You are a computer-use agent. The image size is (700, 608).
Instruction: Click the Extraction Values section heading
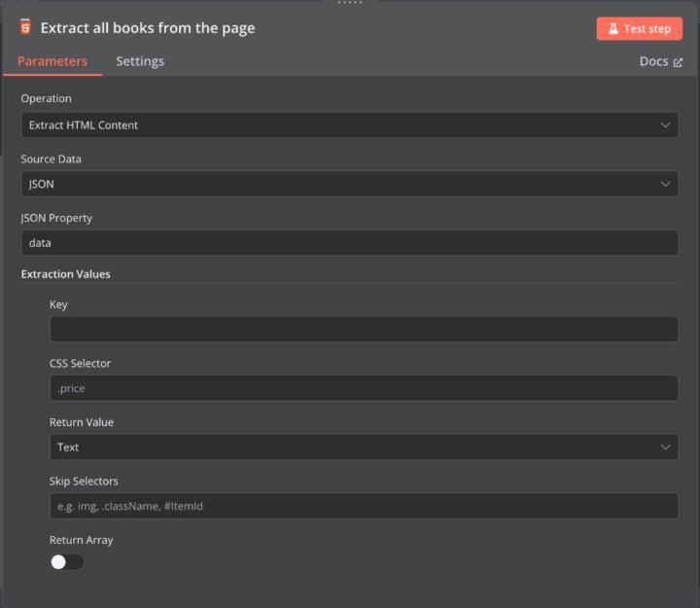click(66, 274)
